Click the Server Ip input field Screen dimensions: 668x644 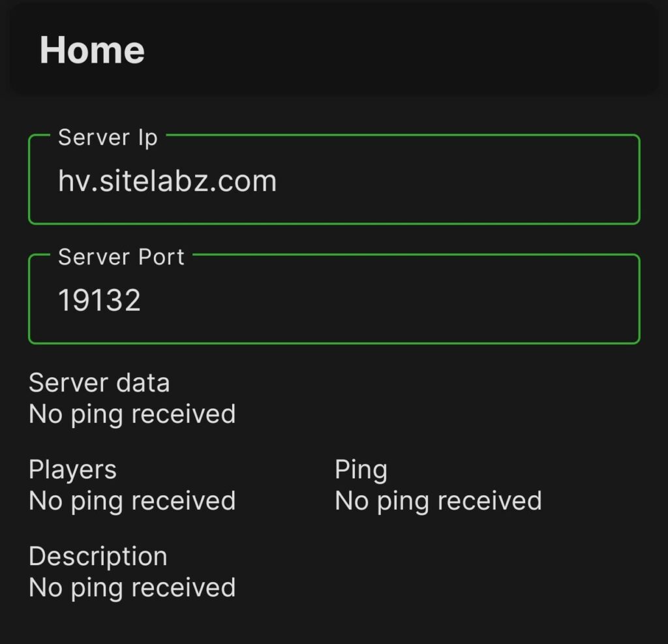click(x=334, y=179)
